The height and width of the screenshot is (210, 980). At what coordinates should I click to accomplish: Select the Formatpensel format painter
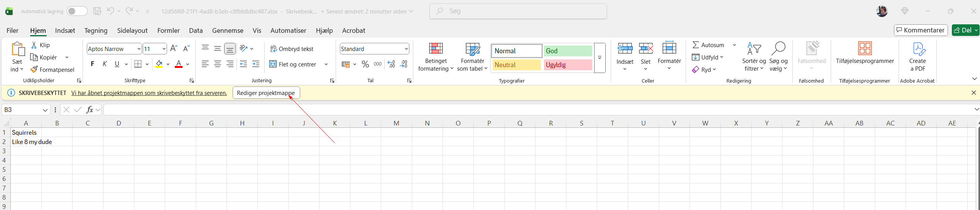pos(52,69)
